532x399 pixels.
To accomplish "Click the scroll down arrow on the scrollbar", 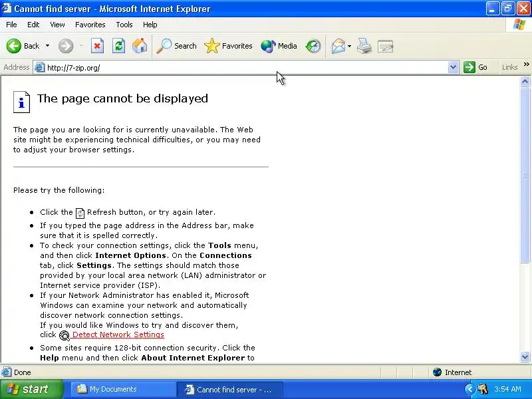I will pyautogui.click(x=525, y=356).
